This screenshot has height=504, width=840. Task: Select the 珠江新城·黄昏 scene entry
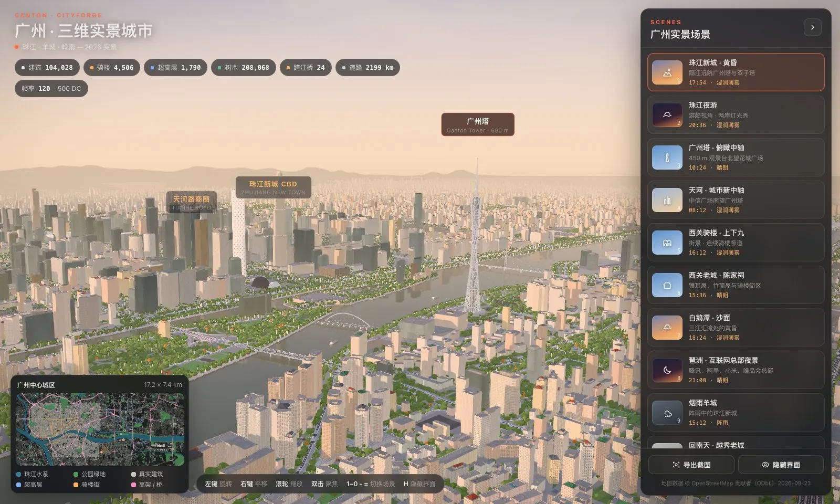(736, 72)
